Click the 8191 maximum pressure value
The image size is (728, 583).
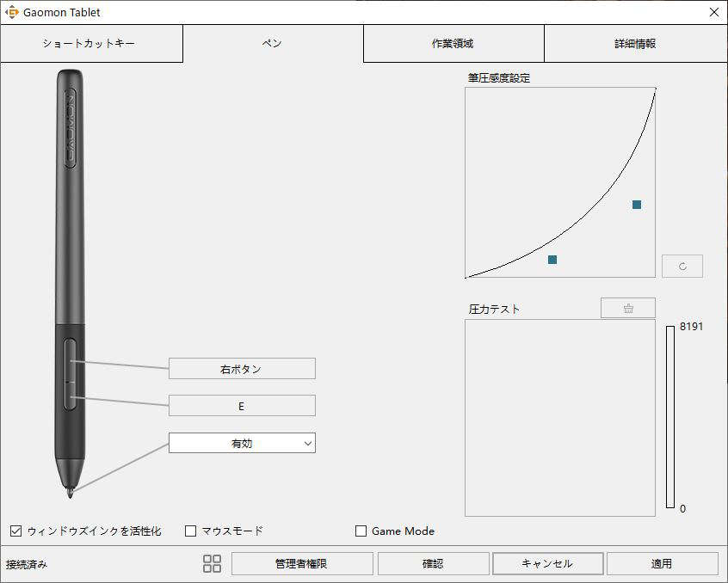[x=691, y=326]
